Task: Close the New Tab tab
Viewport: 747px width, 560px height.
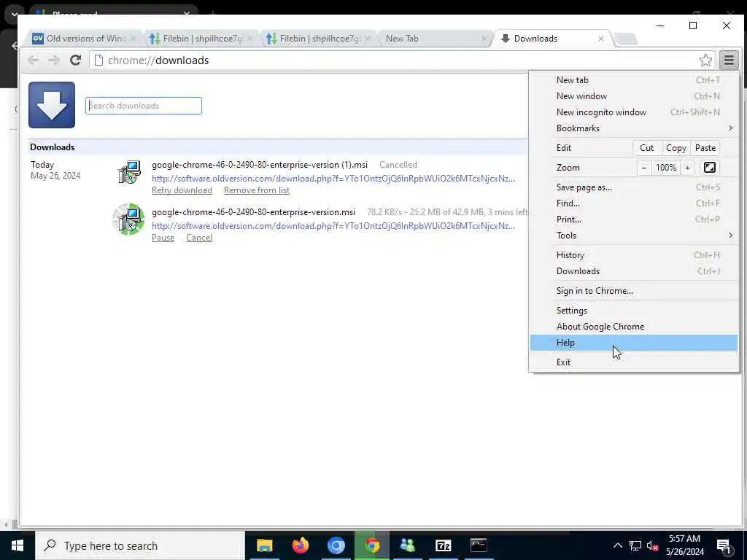Action: pos(484,39)
